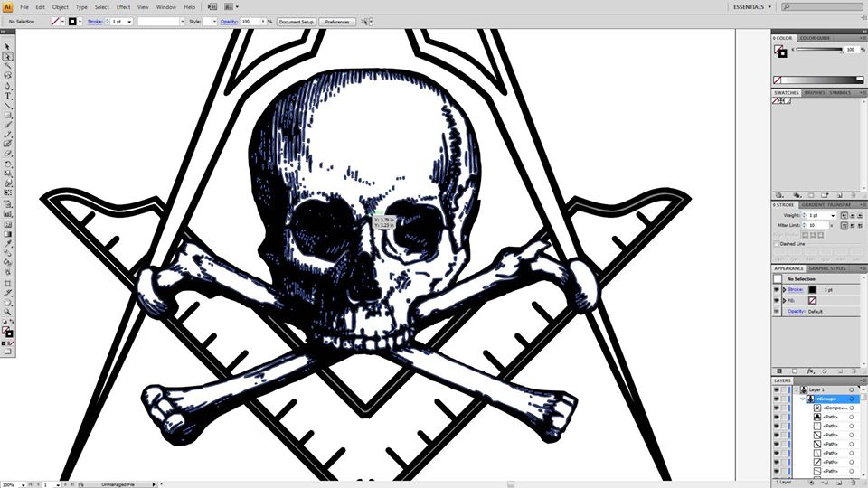Select the Type tool
This screenshot has height=488, width=868.
[x=8, y=96]
